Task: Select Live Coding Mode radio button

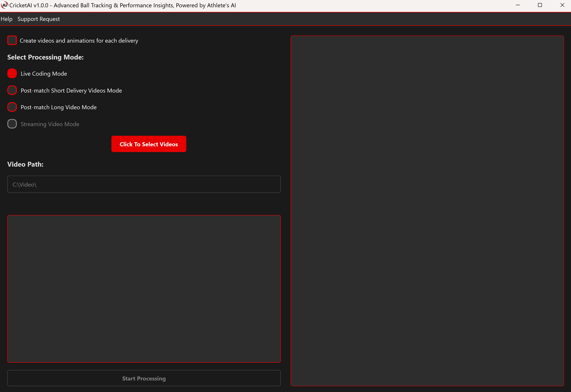Action: click(12, 74)
